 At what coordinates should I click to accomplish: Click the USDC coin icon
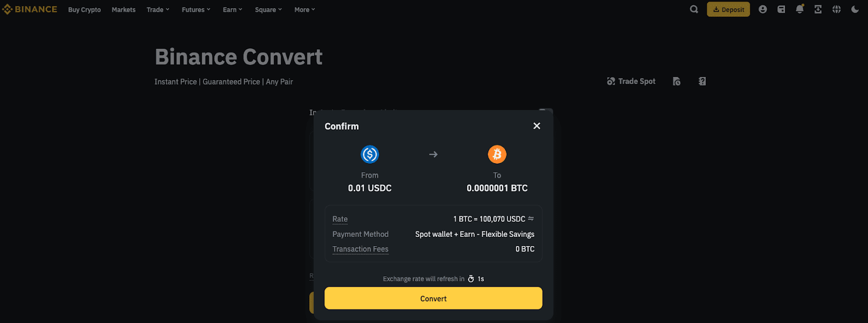[x=369, y=154]
